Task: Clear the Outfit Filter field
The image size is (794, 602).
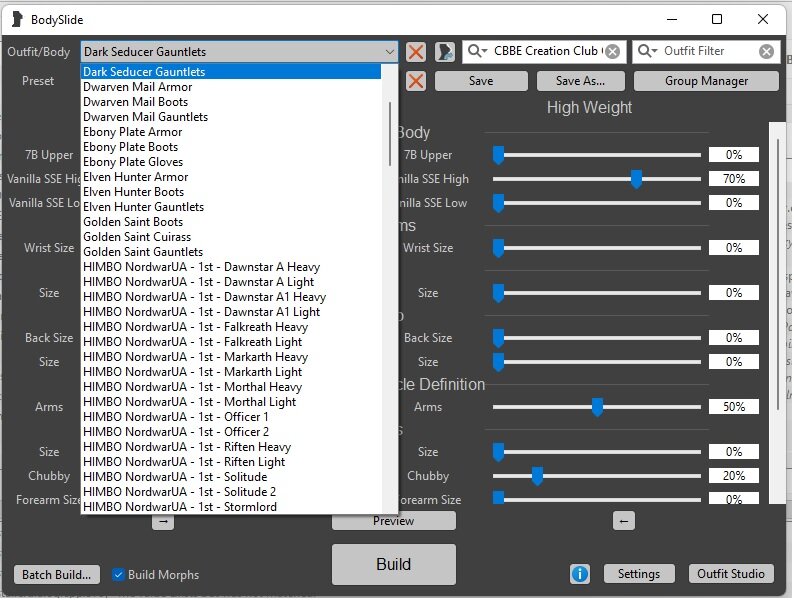Action: (767, 52)
